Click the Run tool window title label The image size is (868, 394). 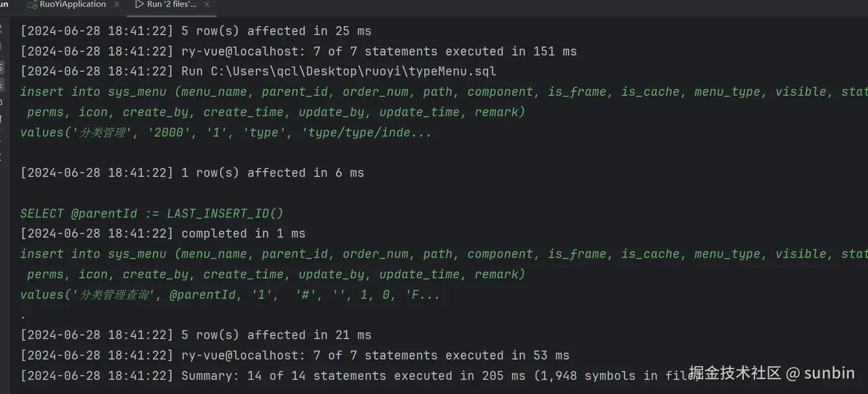pos(4,4)
